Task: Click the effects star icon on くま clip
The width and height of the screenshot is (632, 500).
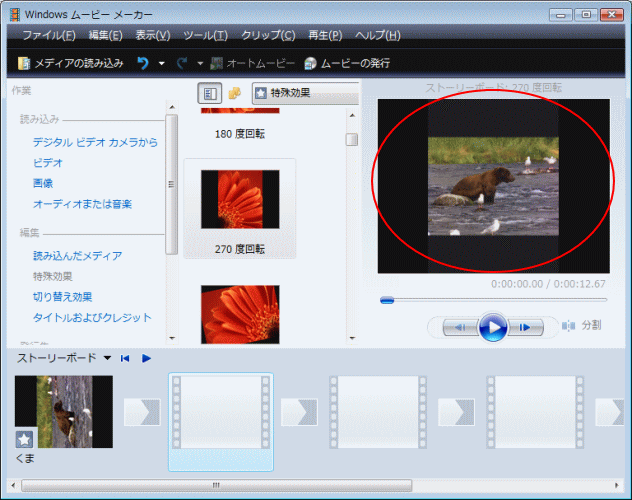Action: (x=24, y=440)
